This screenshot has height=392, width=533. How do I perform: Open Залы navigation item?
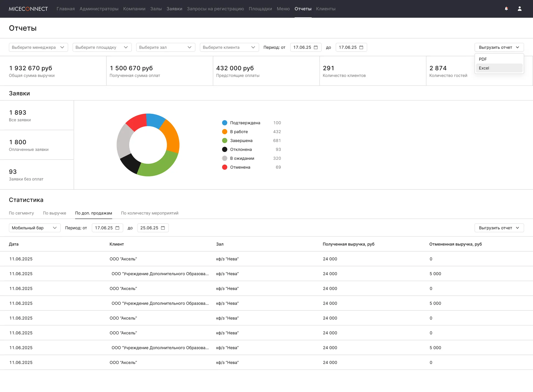pos(156,9)
